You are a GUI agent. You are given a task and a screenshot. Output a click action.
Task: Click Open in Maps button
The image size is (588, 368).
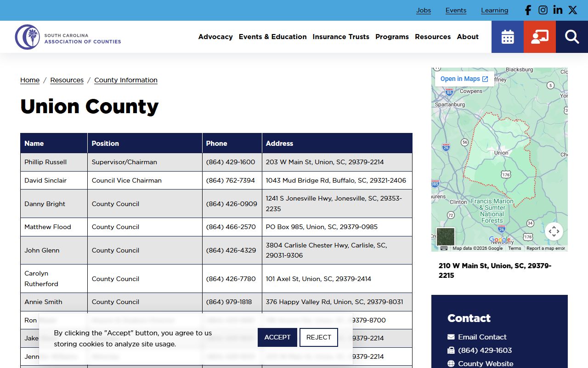pyautogui.click(x=464, y=79)
